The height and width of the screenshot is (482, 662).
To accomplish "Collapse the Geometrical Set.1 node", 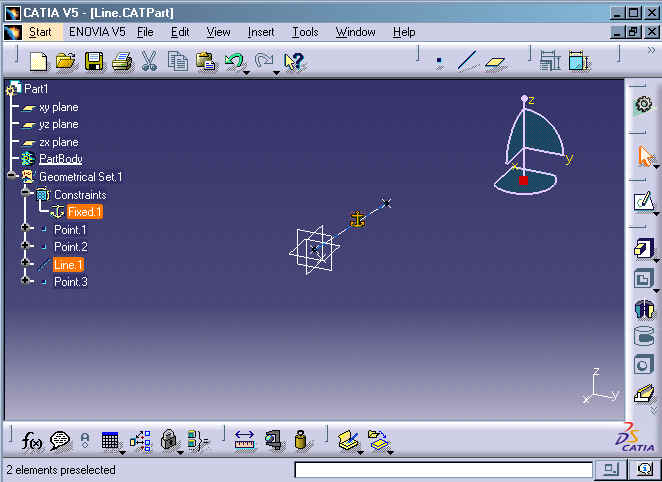I will [x=12, y=175].
